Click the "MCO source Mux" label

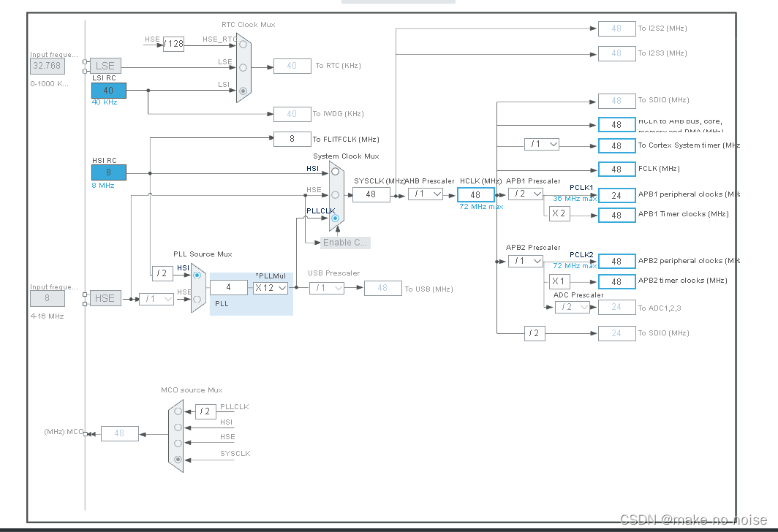pyautogui.click(x=192, y=390)
